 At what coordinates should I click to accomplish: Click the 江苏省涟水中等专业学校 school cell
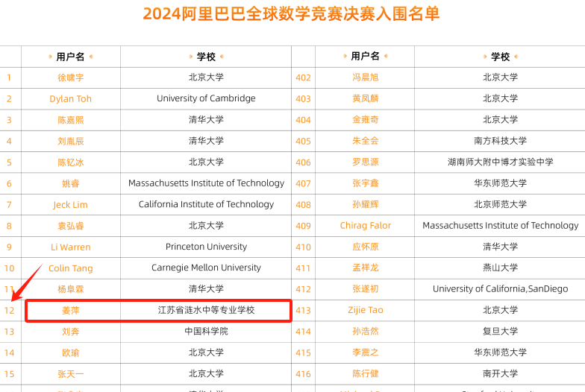click(206, 310)
